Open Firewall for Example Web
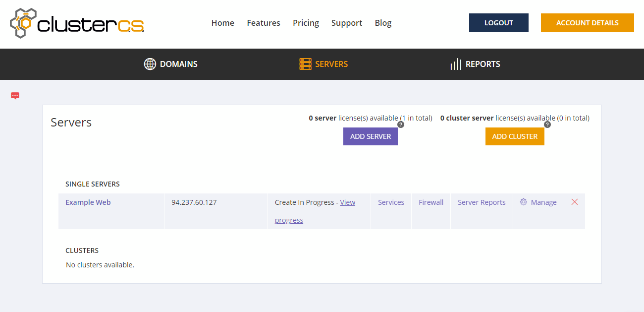This screenshot has width=644, height=312. tap(431, 202)
